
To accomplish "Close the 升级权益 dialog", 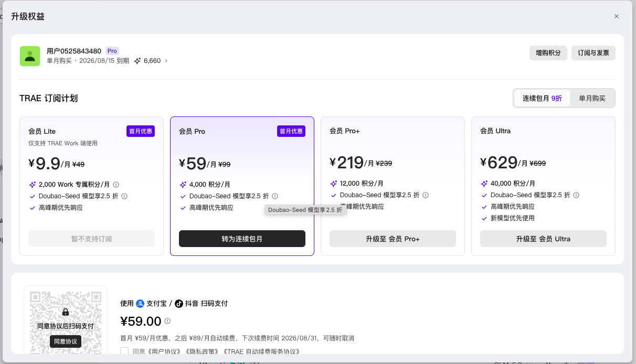I will 617,16.
